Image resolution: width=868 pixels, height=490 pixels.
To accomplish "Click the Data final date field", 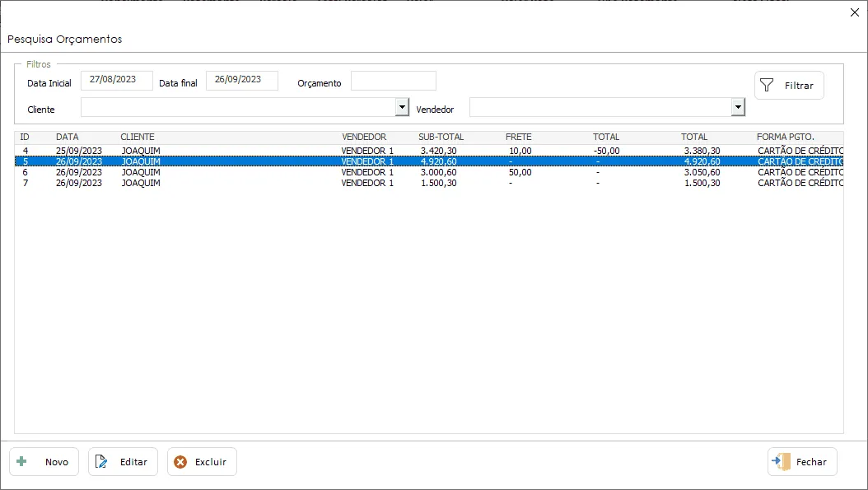I will click(x=242, y=80).
